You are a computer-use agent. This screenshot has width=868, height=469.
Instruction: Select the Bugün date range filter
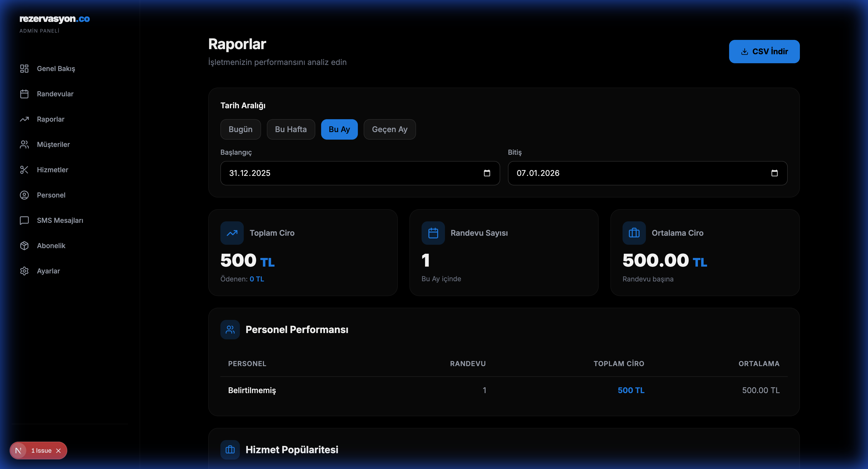pyautogui.click(x=240, y=129)
